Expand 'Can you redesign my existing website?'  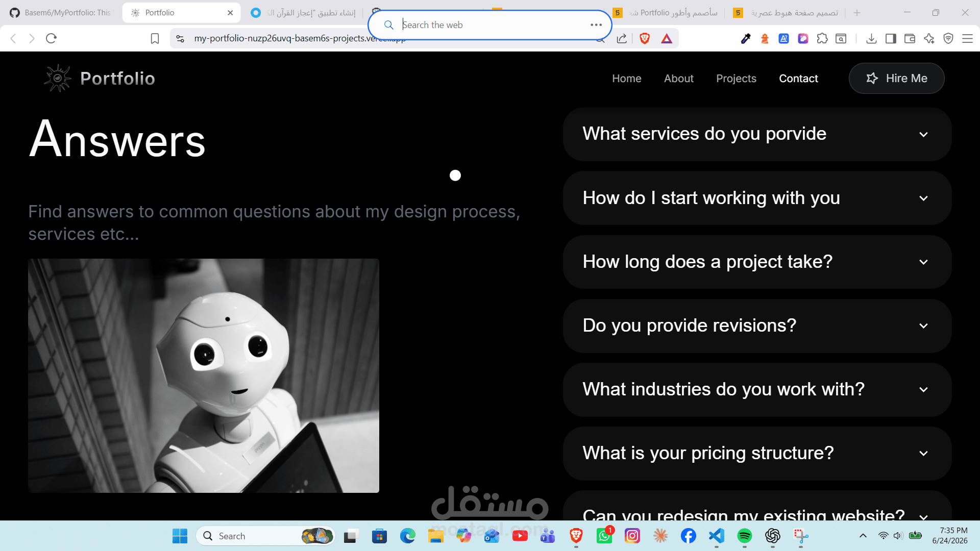click(757, 506)
